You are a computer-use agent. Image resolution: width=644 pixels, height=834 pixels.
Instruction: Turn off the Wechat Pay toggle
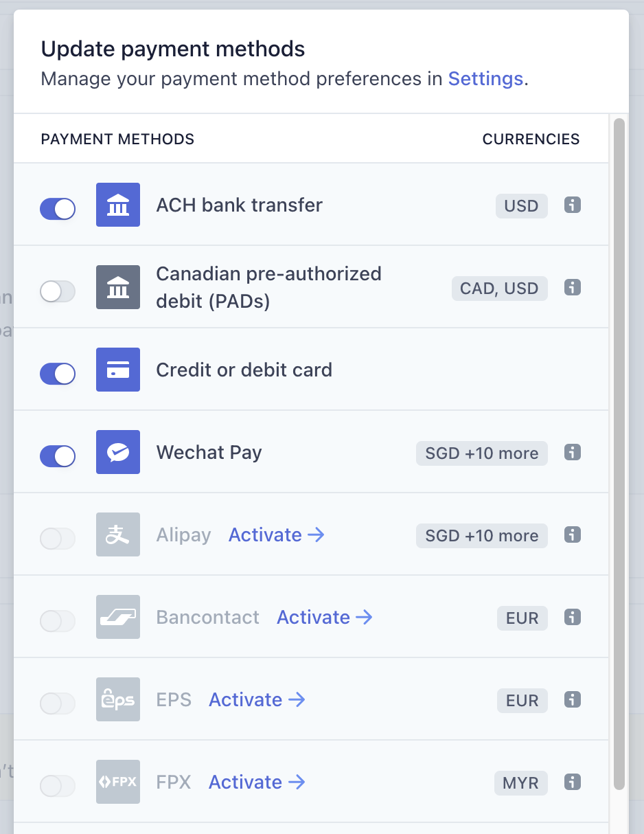pos(58,456)
